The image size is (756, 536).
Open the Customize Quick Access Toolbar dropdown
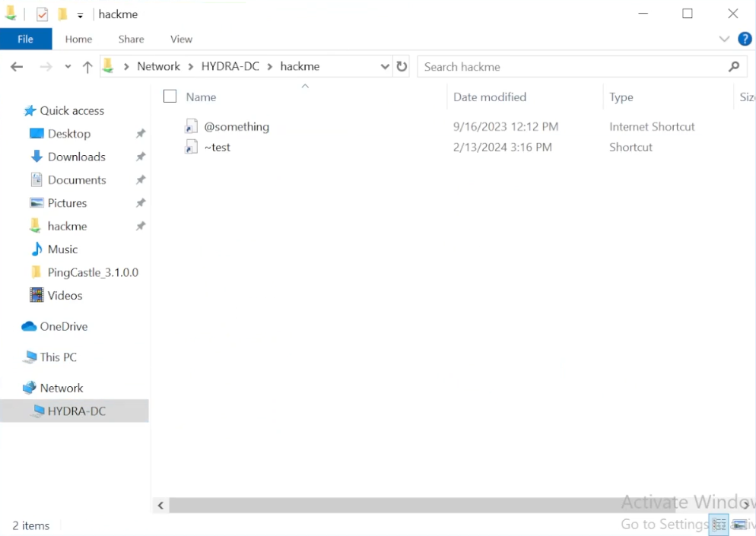(80, 15)
